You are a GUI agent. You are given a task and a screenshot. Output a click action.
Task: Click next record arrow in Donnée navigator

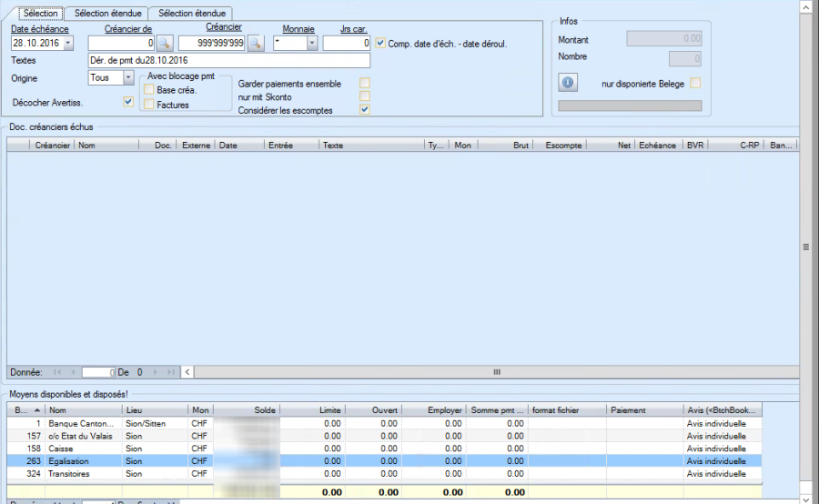pos(155,372)
